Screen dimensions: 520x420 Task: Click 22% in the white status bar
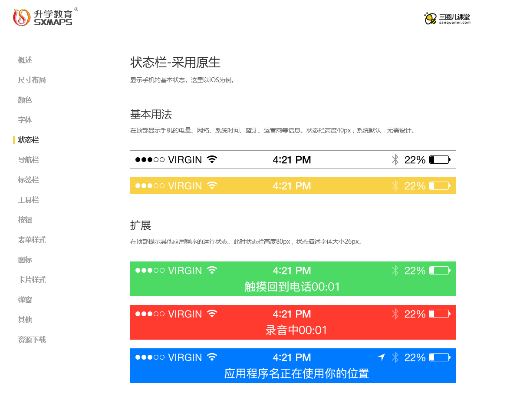pos(415,160)
